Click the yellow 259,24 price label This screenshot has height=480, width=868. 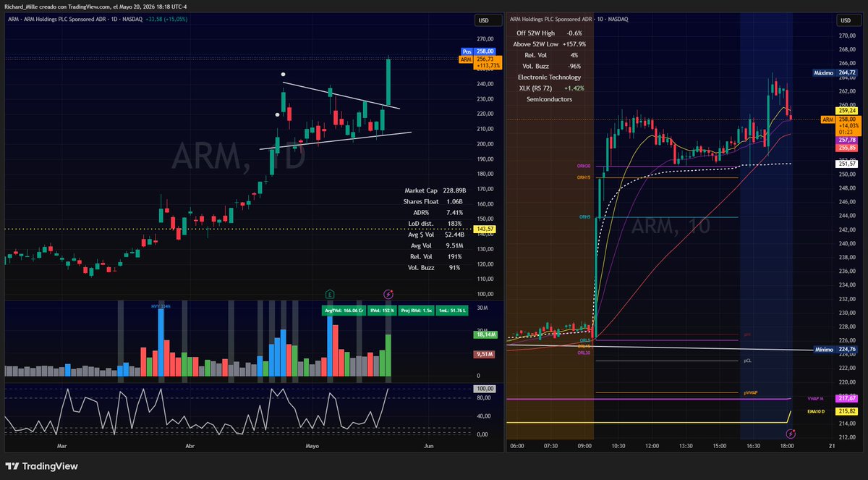pos(847,110)
